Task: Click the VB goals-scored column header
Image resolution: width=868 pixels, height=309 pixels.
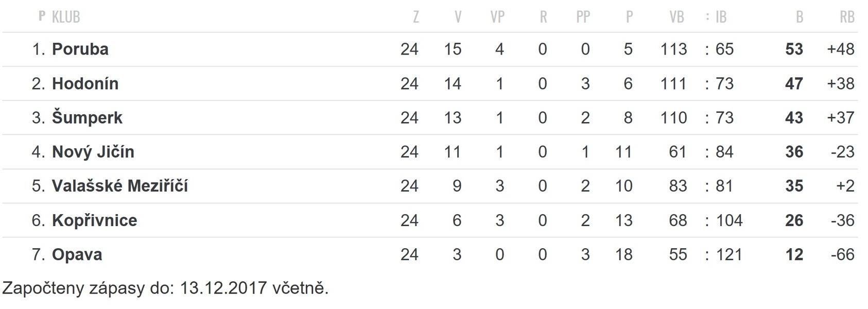Action: point(677,17)
